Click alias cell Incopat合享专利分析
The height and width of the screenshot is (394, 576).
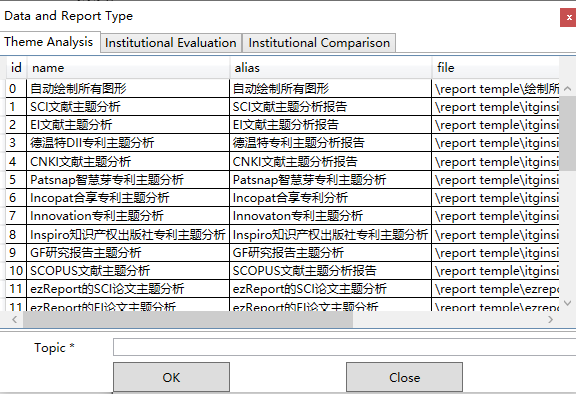point(331,198)
